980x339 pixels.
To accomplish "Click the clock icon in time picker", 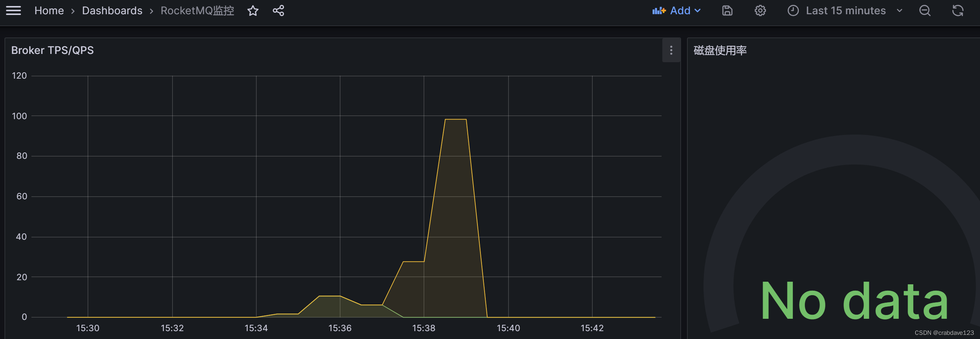I will click(793, 10).
